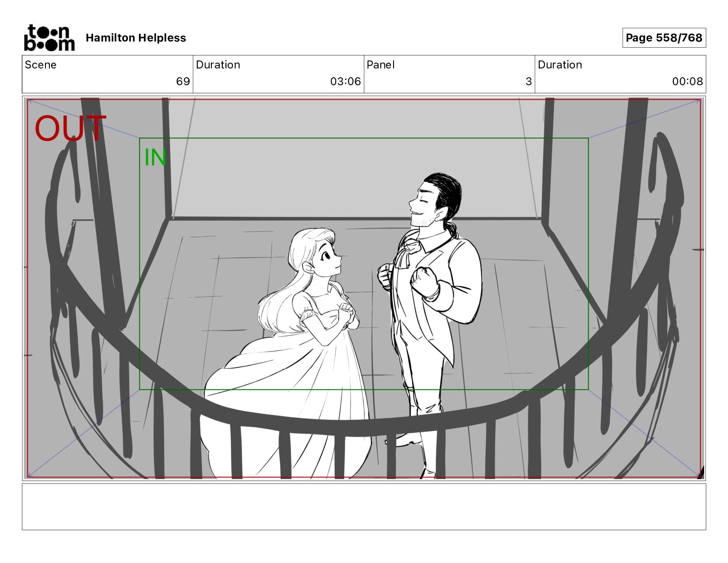Click the Toon Boom logo
This screenshot has height=563, width=728.
(x=49, y=38)
